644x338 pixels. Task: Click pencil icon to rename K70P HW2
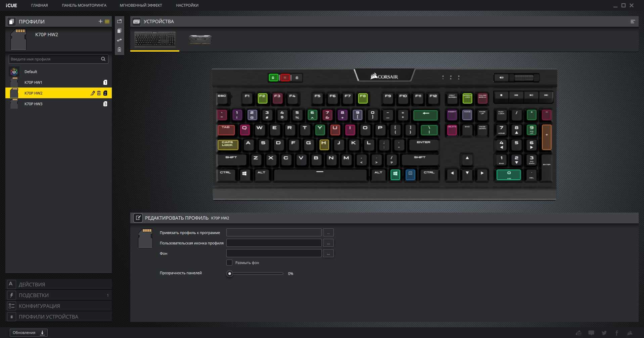[x=93, y=93]
